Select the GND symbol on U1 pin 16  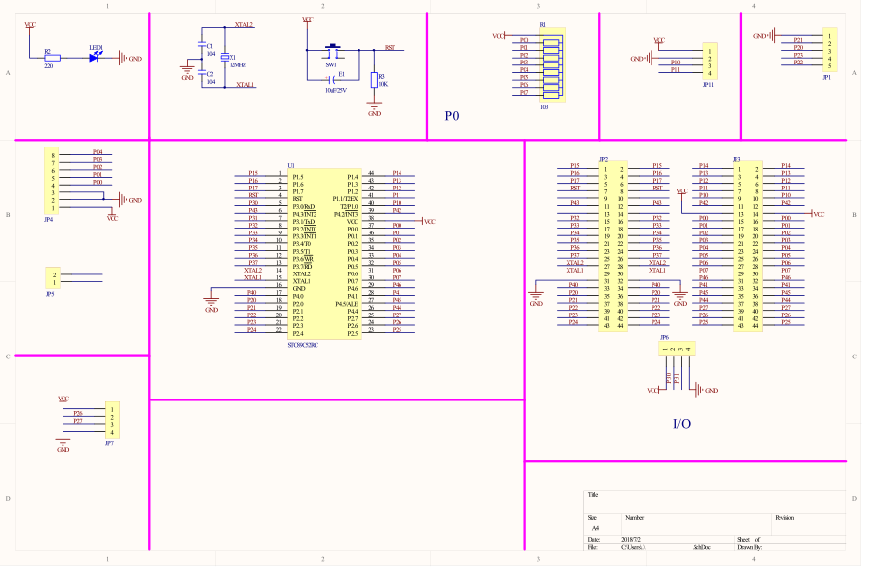pos(211,302)
